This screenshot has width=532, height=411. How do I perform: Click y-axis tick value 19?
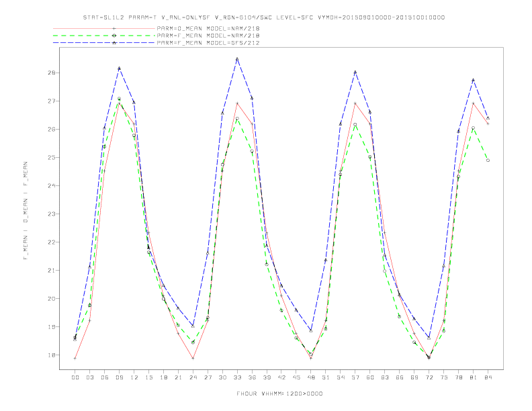(x=52, y=327)
